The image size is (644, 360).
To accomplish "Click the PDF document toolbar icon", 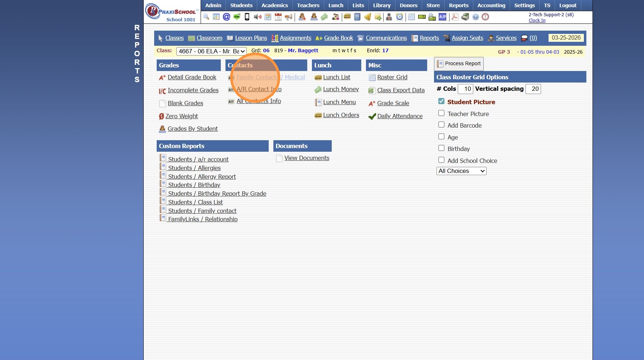I will [455, 17].
